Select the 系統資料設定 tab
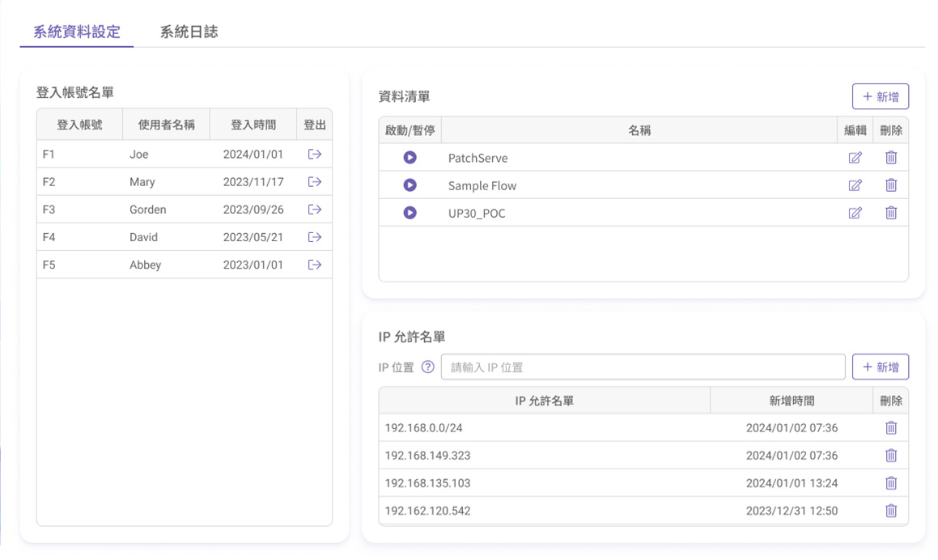Screen dimensions: 938x560 point(77,32)
